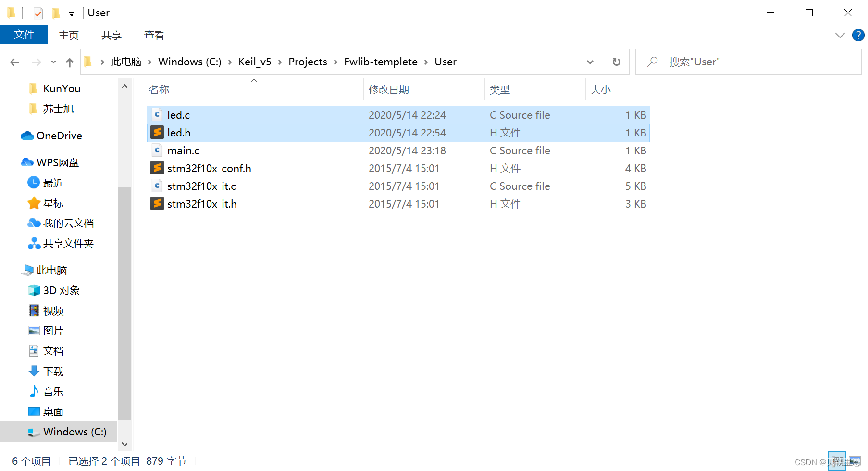
Task: Click the New folder quick access icon in title bar
Action: (56, 13)
